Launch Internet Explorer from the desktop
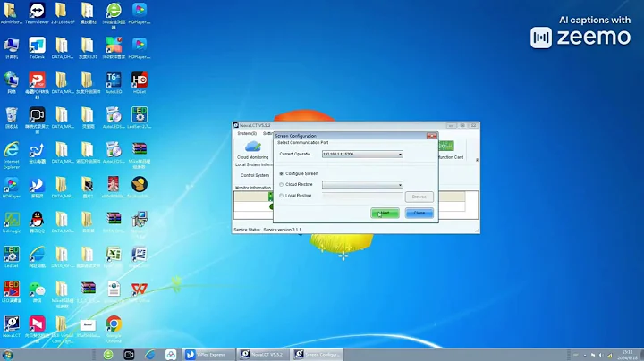Screen dimensions: 644x361 pyautogui.click(x=11, y=155)
